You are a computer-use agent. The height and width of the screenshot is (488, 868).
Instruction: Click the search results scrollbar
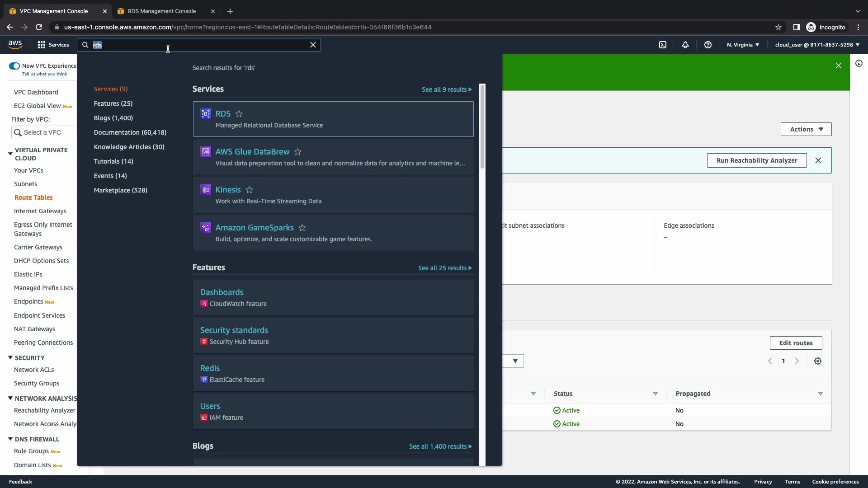[x=482, y=127]
